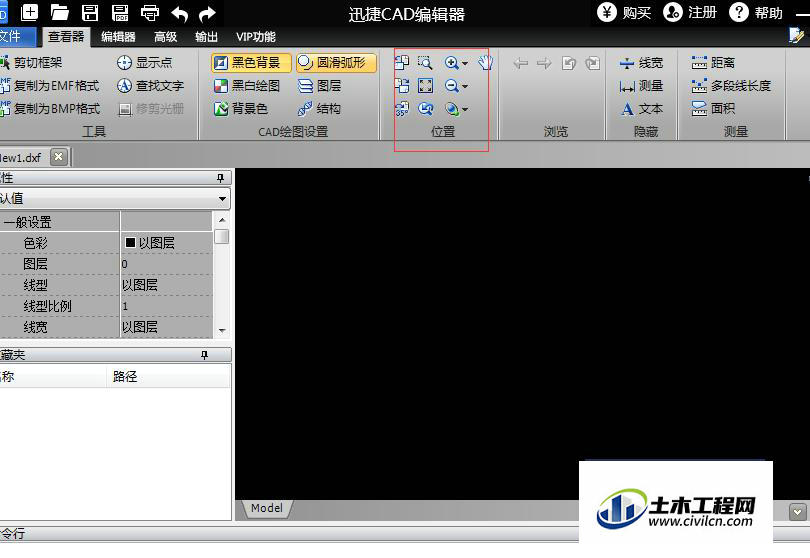
Task: Toggle 测量 visibility in the 隐藏 group
Action: [x=641, y=86]
